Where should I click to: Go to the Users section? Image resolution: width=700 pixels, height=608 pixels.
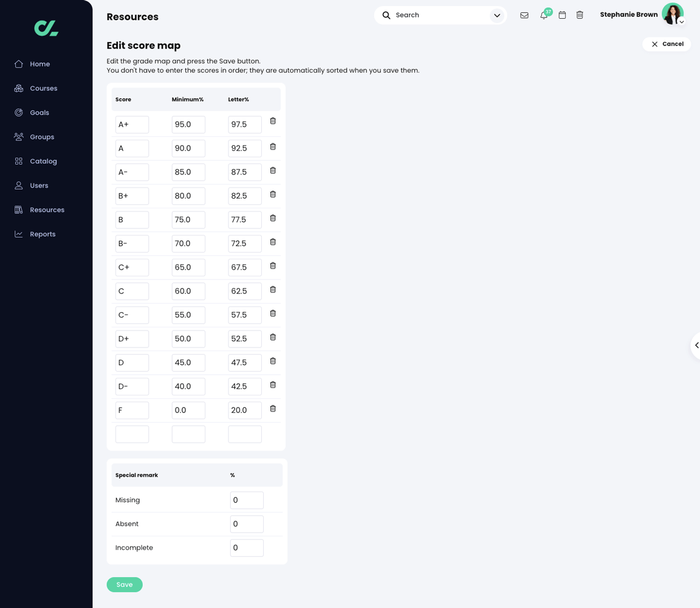click(31, 185)
